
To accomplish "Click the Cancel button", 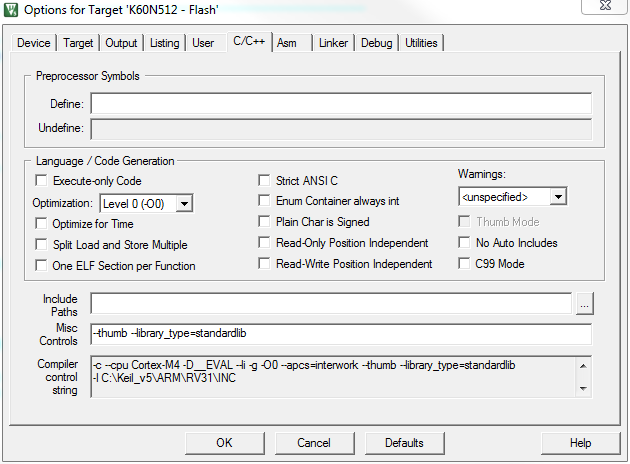I will (x=313, y=443).
